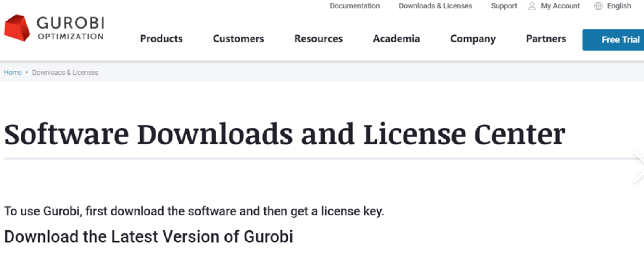Click the My Account user icon
Screen dimensions: 644x254
tap(532, 6)
